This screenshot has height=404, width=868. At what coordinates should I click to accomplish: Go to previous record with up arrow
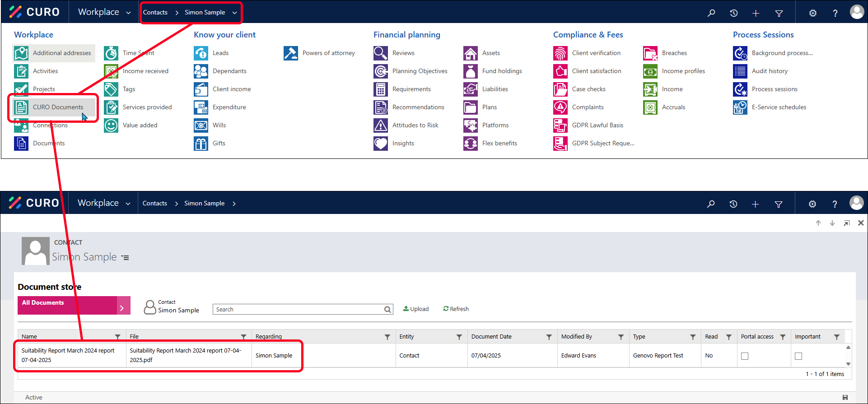[818, 223]
